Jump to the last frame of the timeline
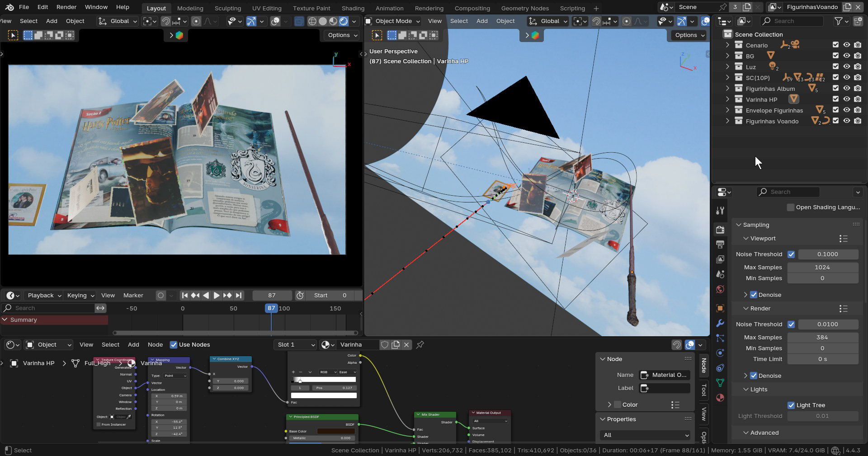The width and height of the screenshot is (868, 456). coord(239,296)
